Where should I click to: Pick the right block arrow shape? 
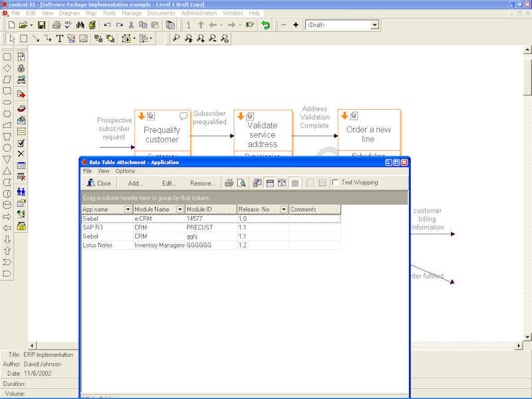(x=7, y=217)
